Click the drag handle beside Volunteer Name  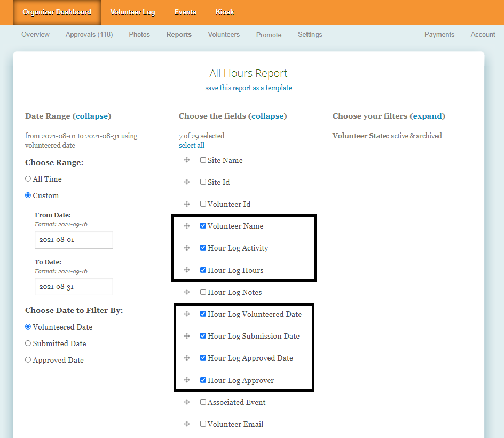pos(187,226)
